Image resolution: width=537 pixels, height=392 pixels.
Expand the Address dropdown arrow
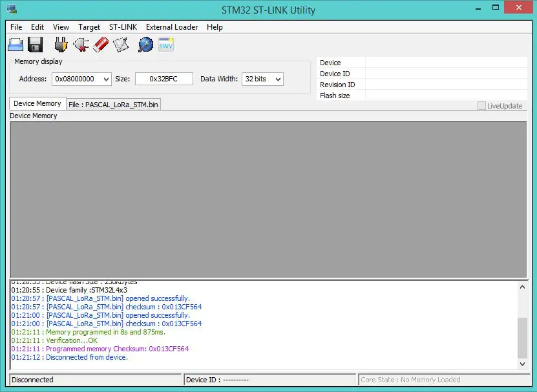point(106,79)
